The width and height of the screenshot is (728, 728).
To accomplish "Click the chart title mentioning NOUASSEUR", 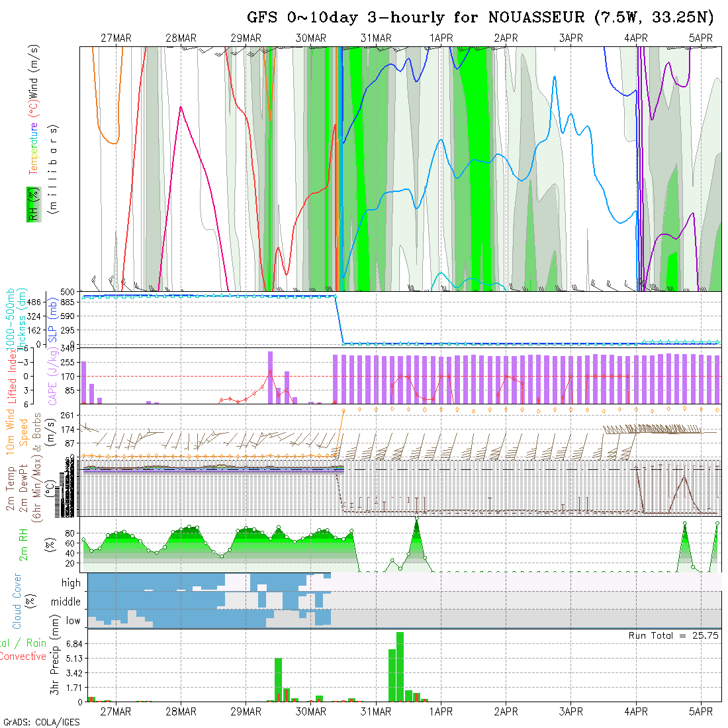I will click(x=480, y=17).
